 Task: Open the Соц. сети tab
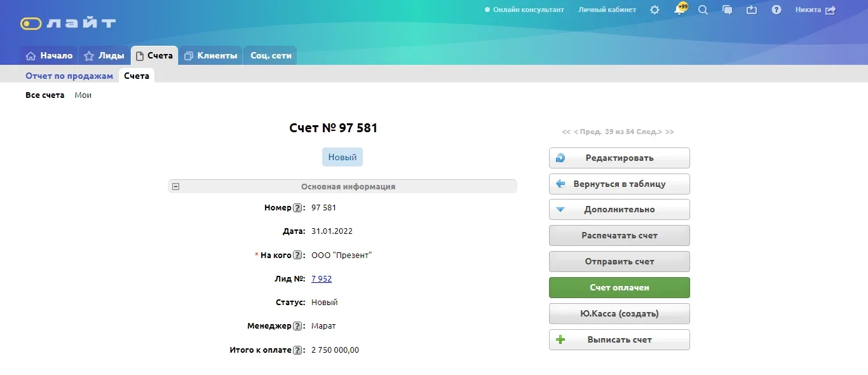271,56
